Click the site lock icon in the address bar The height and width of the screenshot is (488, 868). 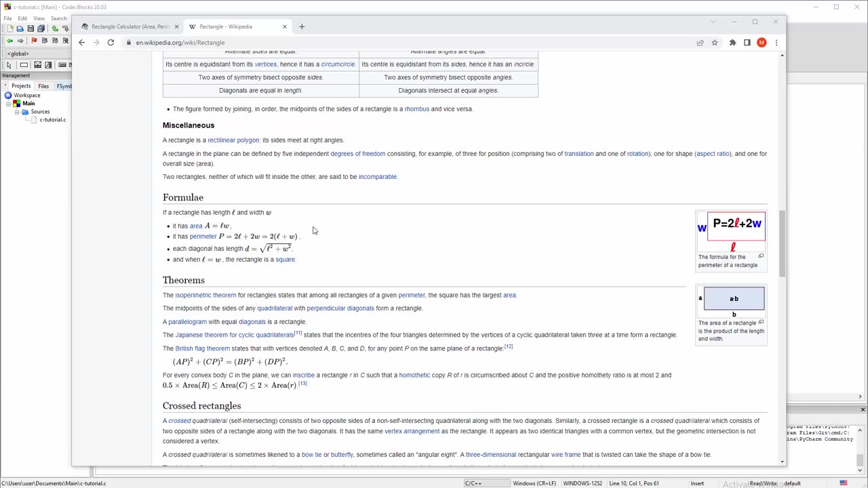coord(128,43)
